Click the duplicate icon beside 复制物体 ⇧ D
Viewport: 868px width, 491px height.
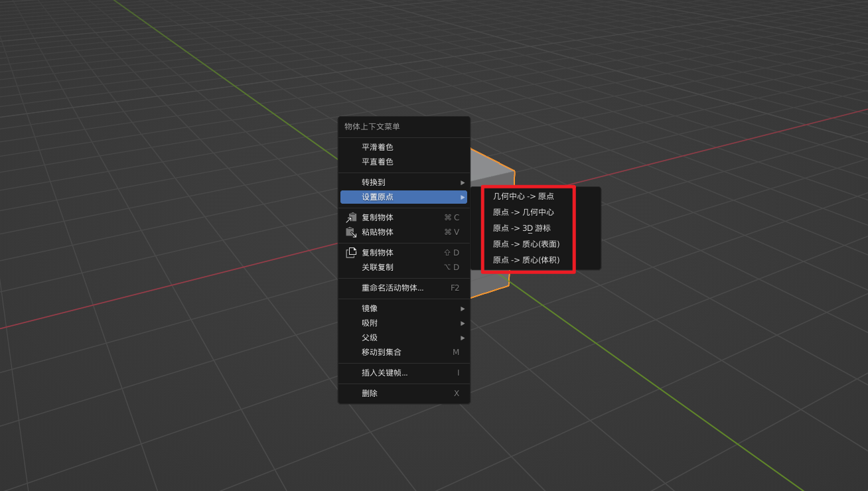351,253
